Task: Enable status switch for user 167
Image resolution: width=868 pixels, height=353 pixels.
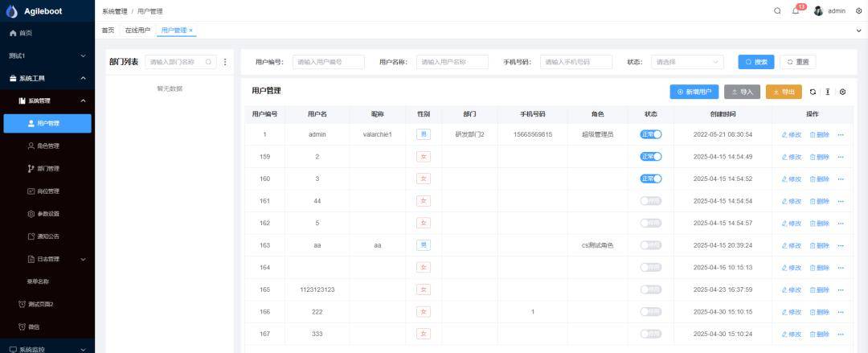Action: pyautogui.click(x=651, y=334)
